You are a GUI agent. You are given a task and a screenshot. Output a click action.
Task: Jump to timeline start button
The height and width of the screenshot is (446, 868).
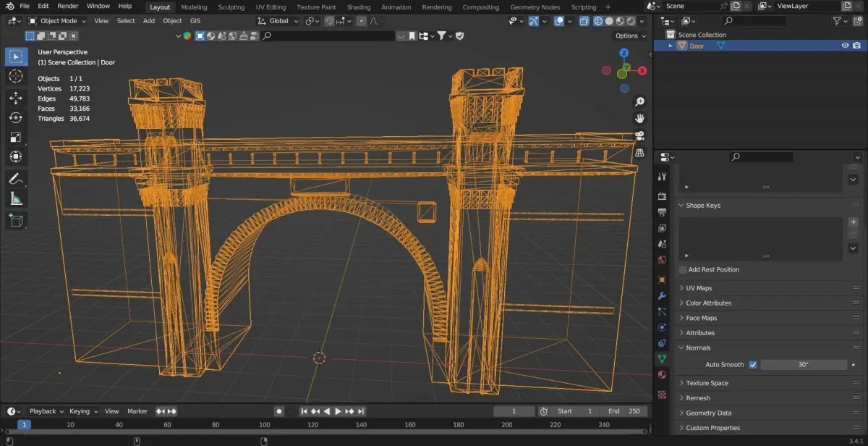pyautogui.click(x=305, y=411)
